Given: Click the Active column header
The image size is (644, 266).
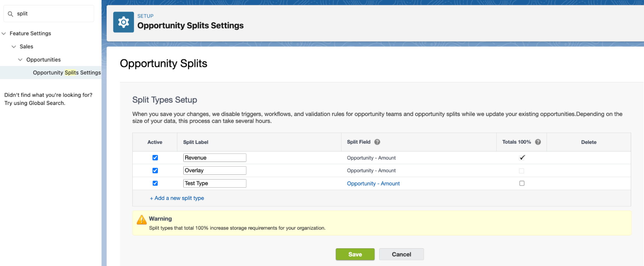Looking at the screenshot, I should tap(155, 142).
